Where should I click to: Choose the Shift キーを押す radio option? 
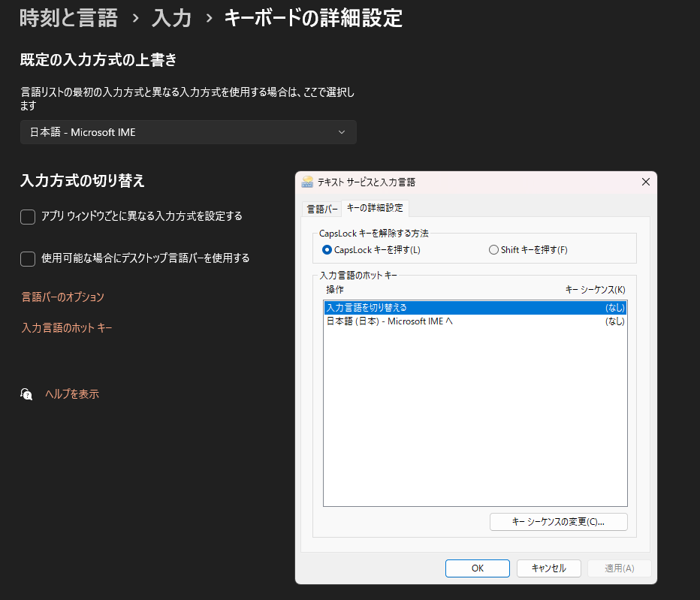493,249
